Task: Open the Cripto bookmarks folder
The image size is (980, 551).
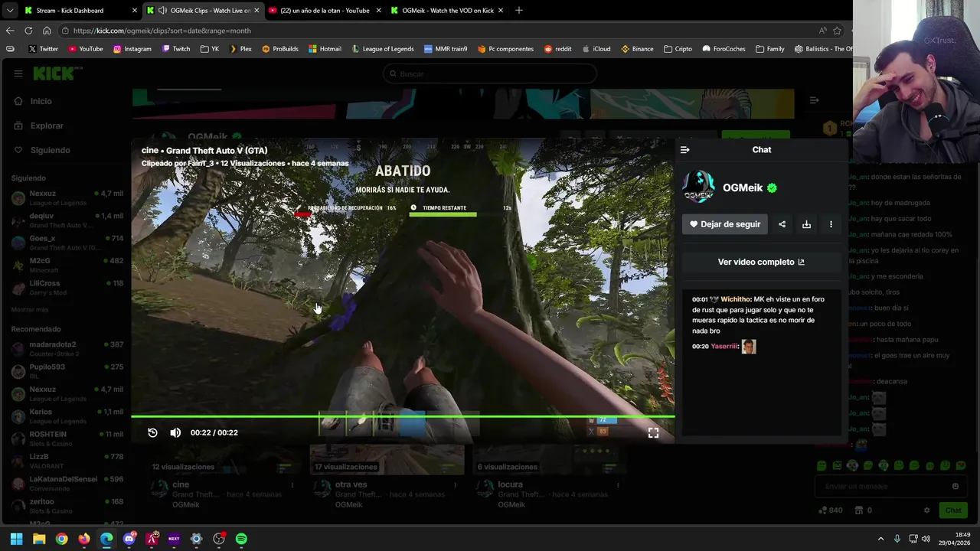Action: click(678, 49)
